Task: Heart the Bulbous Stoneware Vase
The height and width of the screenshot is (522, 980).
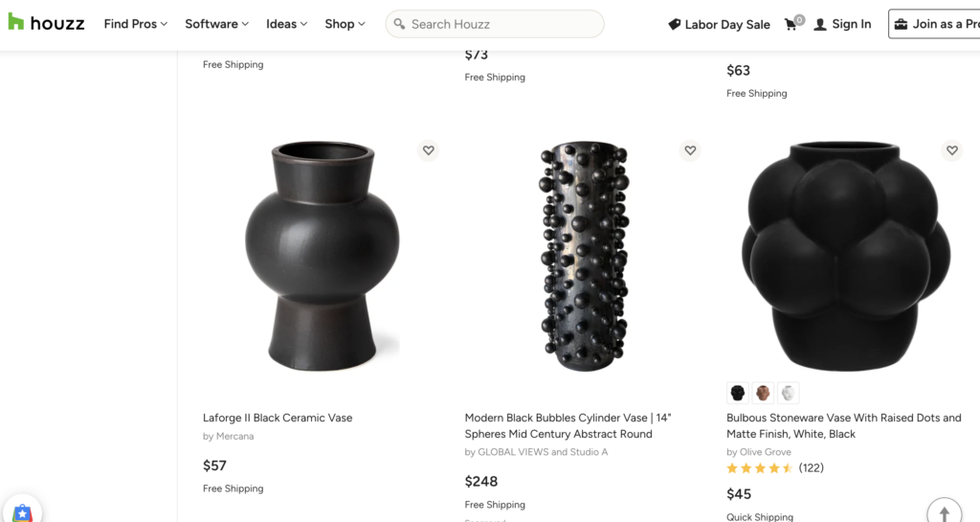Action: coord(951,150)
